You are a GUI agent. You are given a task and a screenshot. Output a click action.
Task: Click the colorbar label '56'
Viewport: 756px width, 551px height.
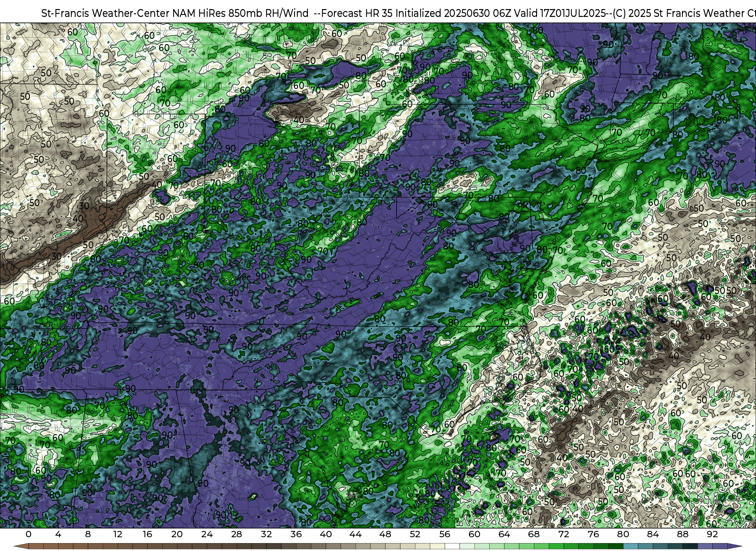445,534
